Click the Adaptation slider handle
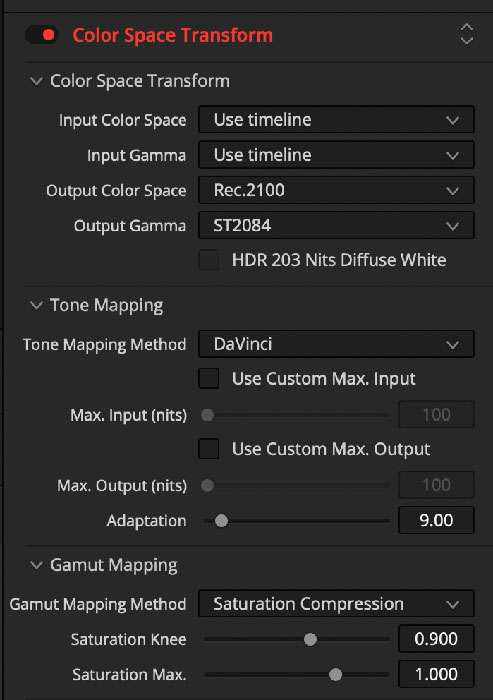The image size is (493, 700). pyautogui.click(x=221, y=521)
